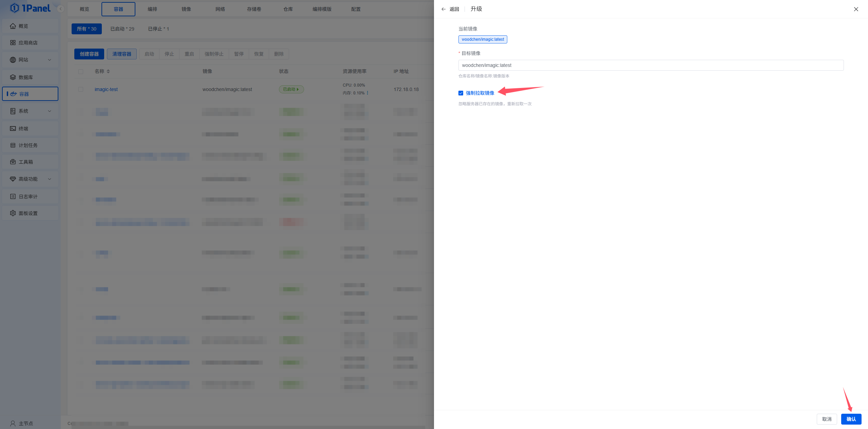868x429 pixels.
Task: Open the 仓库 tab
Action: pos(288,9)
